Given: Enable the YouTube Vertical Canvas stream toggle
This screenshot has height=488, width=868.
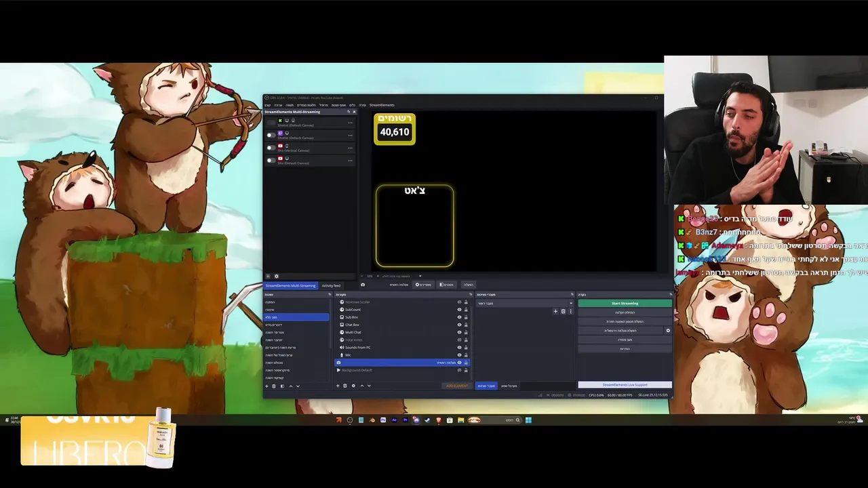Looking at the screenshot, I should click(x=271, y=148).
